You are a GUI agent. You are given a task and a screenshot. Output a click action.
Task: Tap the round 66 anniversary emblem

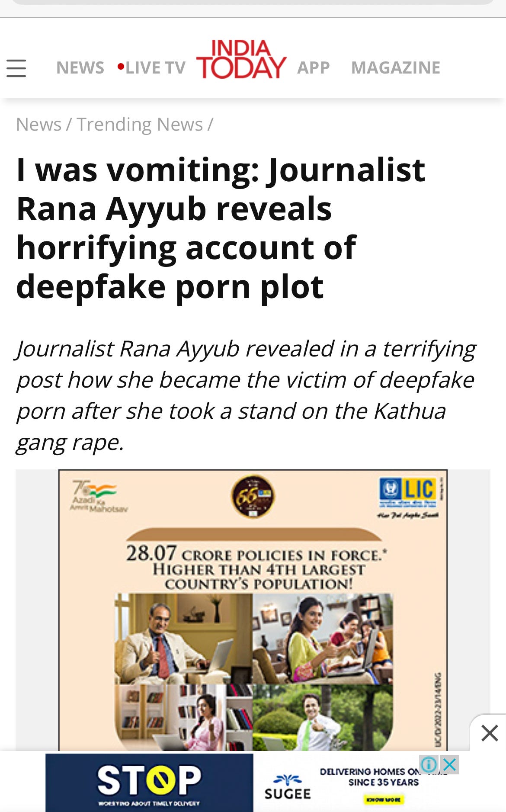253,496
